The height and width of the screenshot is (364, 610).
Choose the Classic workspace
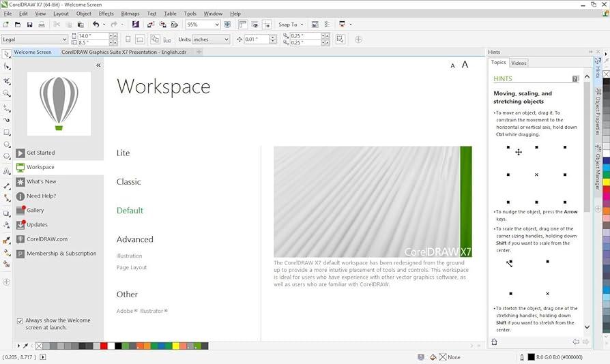pyautogui.click(x=128, y=182)
